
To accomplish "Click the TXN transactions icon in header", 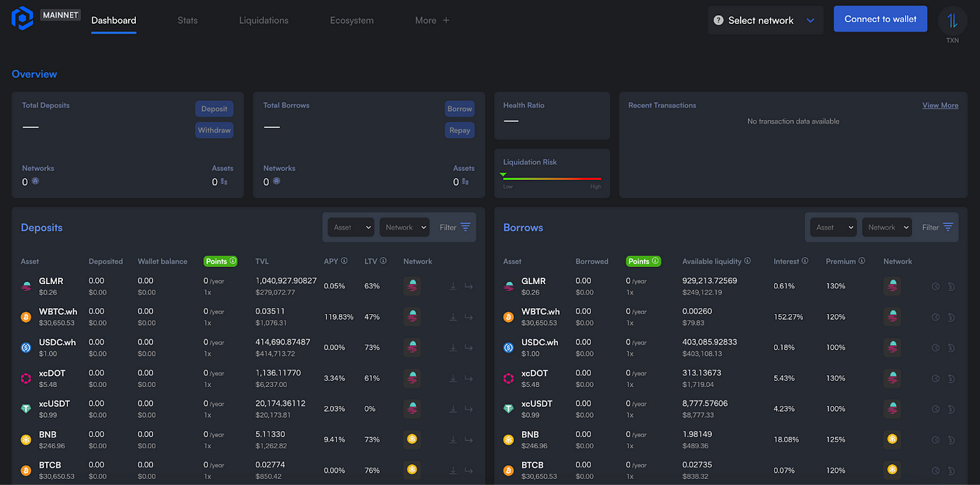I will [952, 21].
